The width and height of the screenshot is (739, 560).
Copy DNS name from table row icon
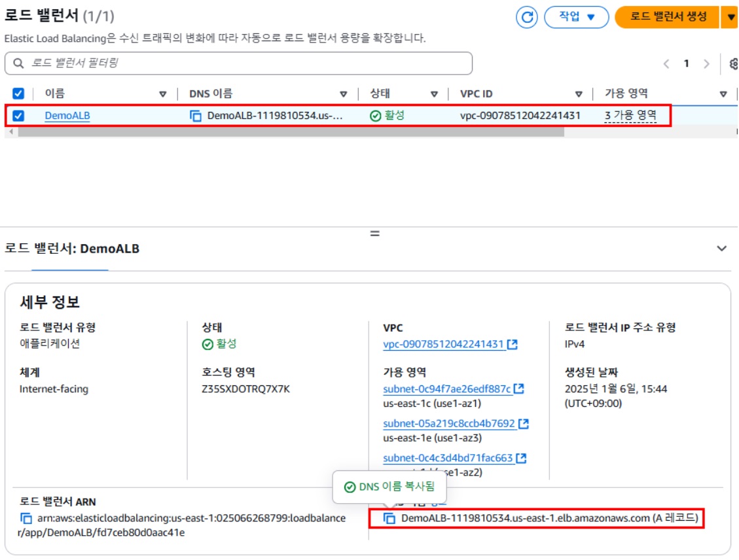[195, 115]
